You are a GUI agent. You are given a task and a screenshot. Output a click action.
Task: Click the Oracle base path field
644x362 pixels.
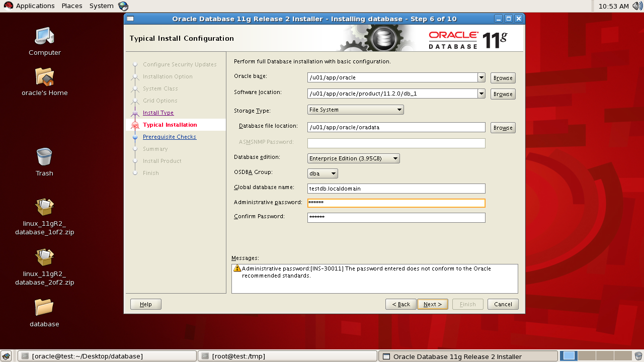coord(392,77)
